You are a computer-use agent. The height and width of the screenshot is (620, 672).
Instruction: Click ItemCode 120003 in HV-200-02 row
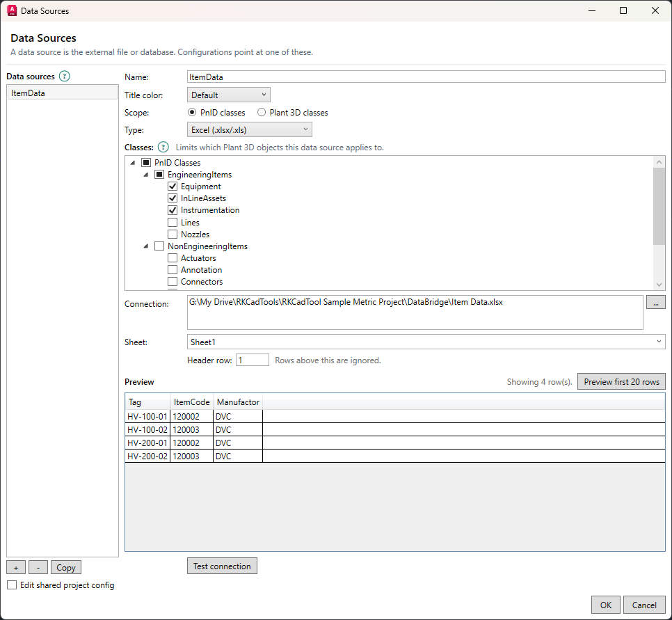pyautogui.click(x=191, y=456)
